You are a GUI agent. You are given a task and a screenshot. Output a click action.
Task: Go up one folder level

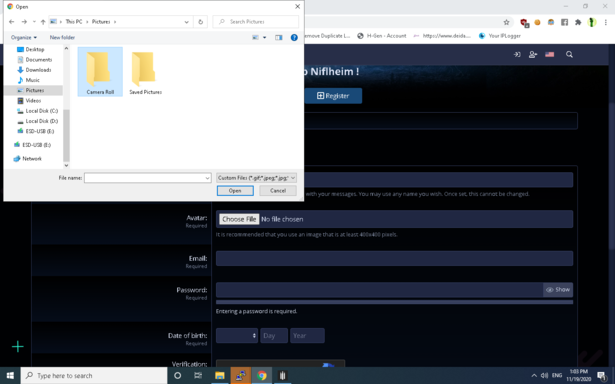(x=43, y=22)
